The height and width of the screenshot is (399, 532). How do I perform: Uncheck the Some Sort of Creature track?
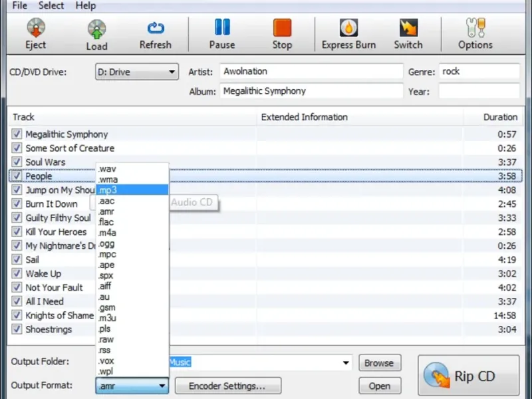[17, 148]
